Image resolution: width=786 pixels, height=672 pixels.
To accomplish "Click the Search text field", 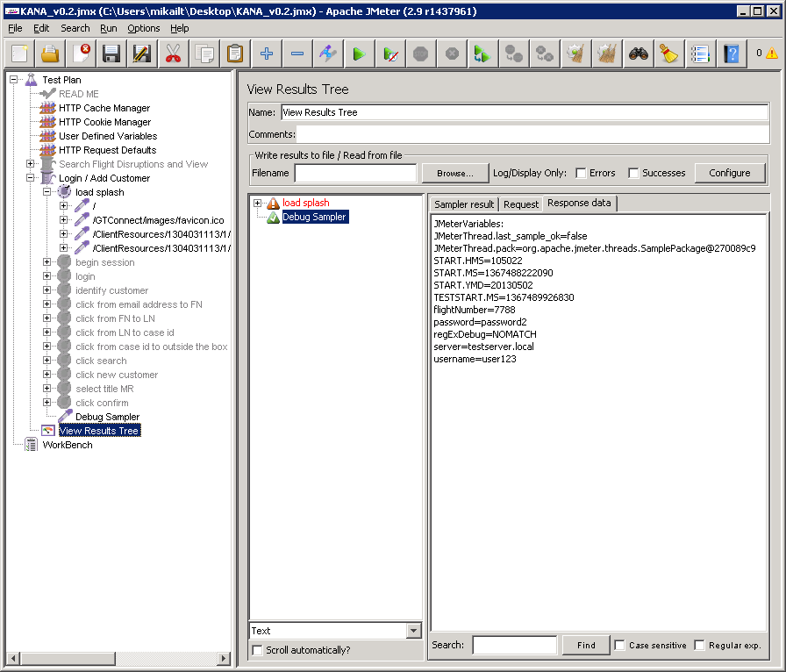I will point(515,645).
